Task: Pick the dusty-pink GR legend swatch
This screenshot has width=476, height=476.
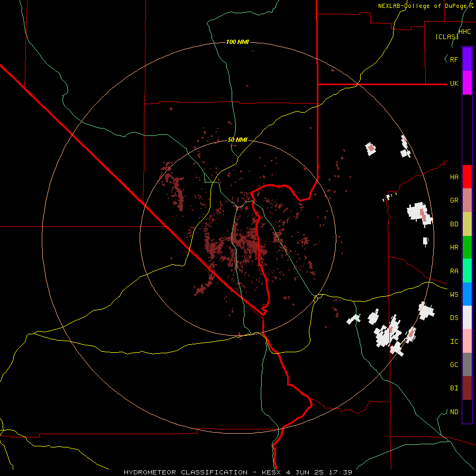Action: [467, 200]
